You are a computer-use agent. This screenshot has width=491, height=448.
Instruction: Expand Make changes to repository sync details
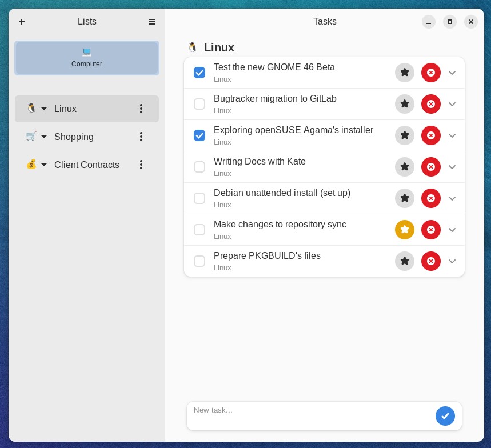coord(452,230)
